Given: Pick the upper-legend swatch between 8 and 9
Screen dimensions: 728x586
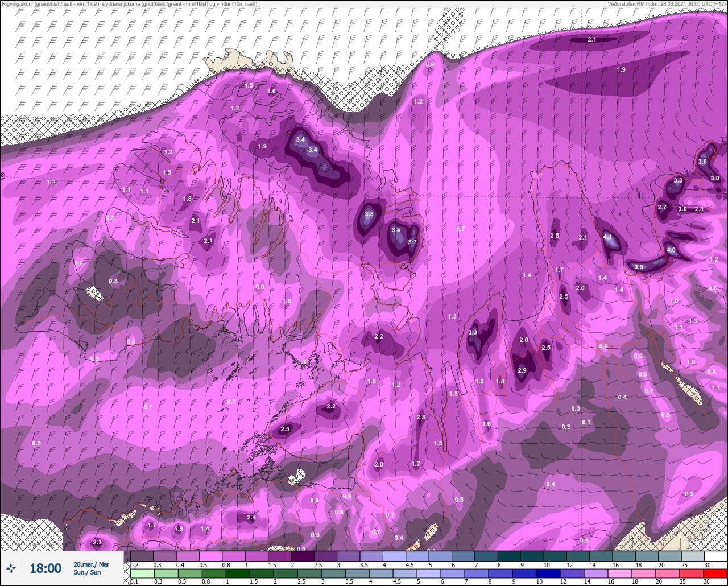Looking at the screenshot, I should pyautogui.click(x=509, y=556).
